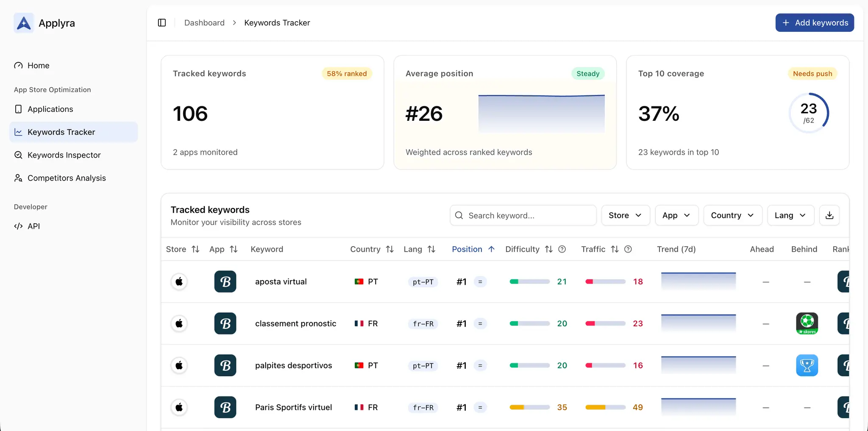This screenshot has width=868, height=431.
Task: Click the difficulty bar for aposta virtual
Action: click(529, 282)
